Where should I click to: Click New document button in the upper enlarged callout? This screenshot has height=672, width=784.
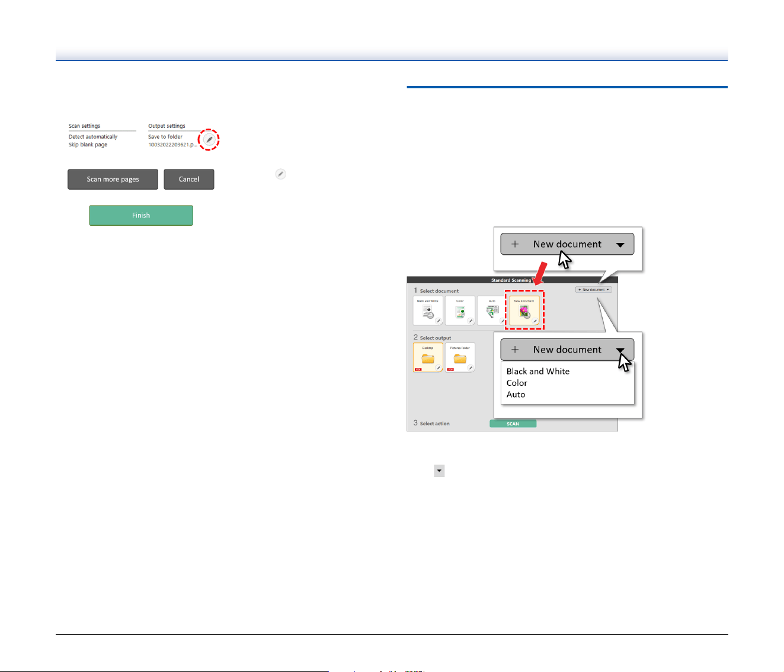[x=567, y=244]
